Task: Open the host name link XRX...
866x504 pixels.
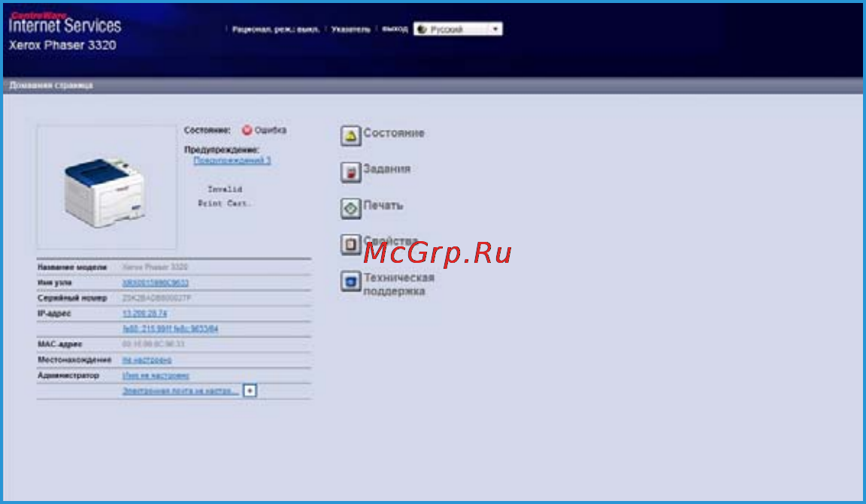Action: tap(155, 282)
